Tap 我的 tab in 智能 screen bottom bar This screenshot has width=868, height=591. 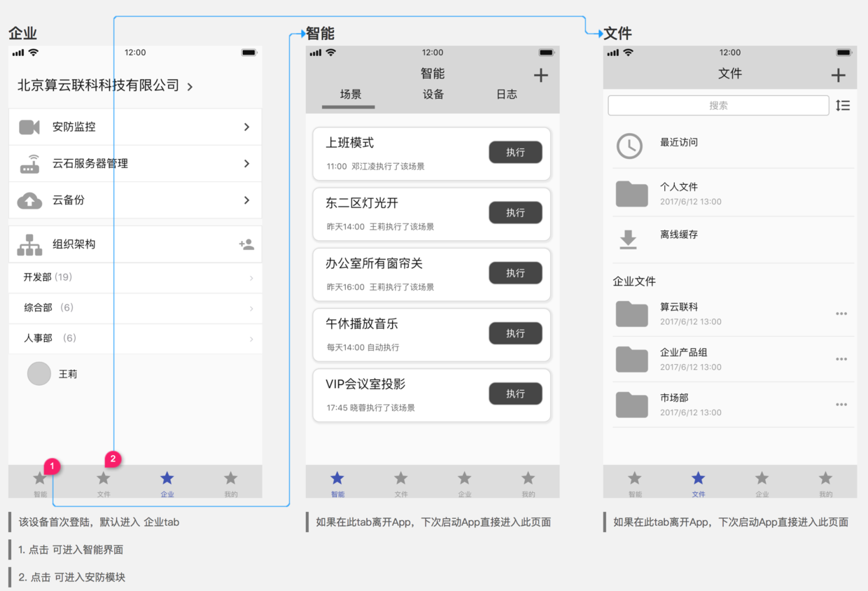click(528, 482)
